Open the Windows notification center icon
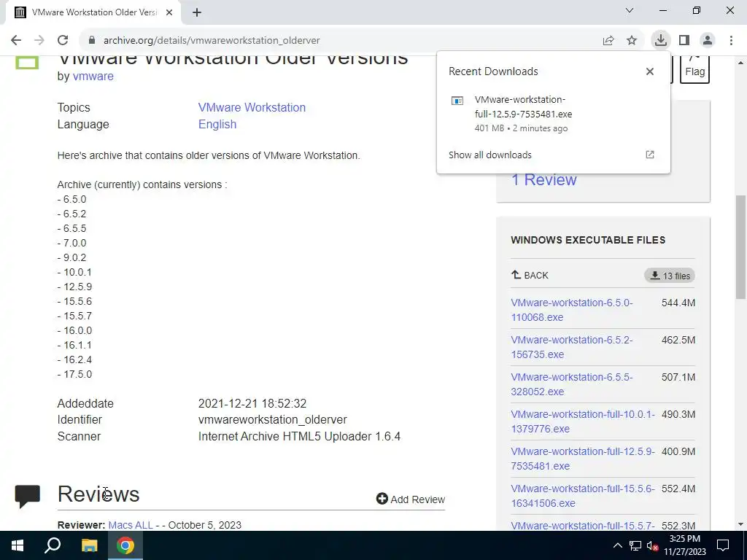 [723, 545]
